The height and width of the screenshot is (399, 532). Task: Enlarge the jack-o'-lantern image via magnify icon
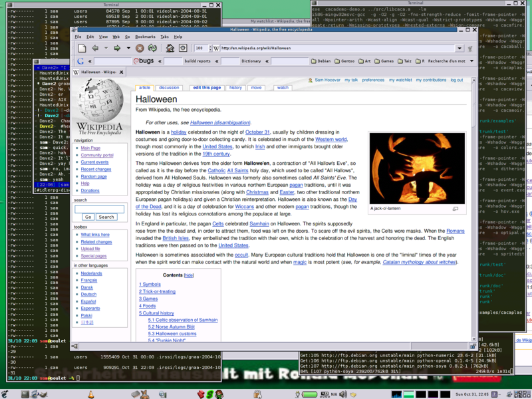coord(456,208)
